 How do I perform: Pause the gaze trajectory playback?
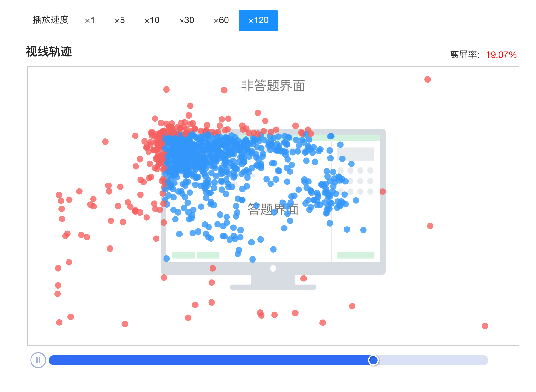[38, 360]
